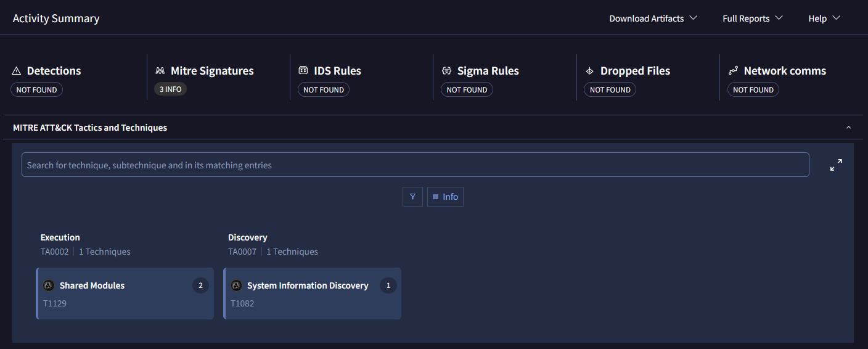Open the Download Artifacts dropdown
The image size is (868, 349).
point(653,18)
